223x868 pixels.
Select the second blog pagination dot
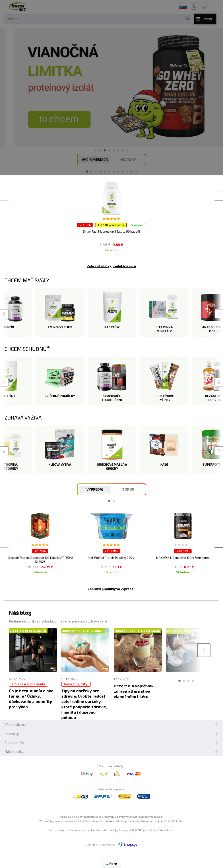(184, 681)
